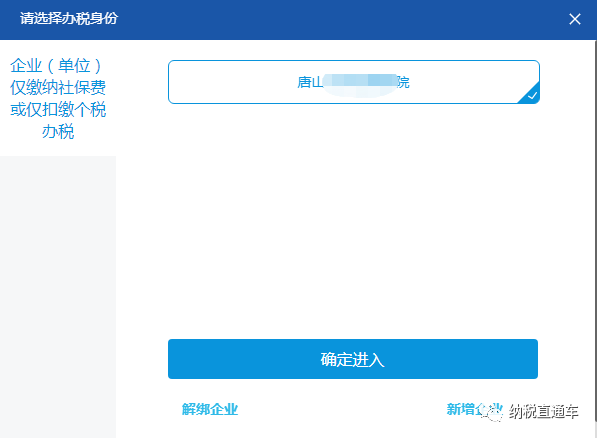Viewport: 597px width, 438px height.
Task: Click the 确定进入 button
Action: pyautogui.click(x=353, y=359)
